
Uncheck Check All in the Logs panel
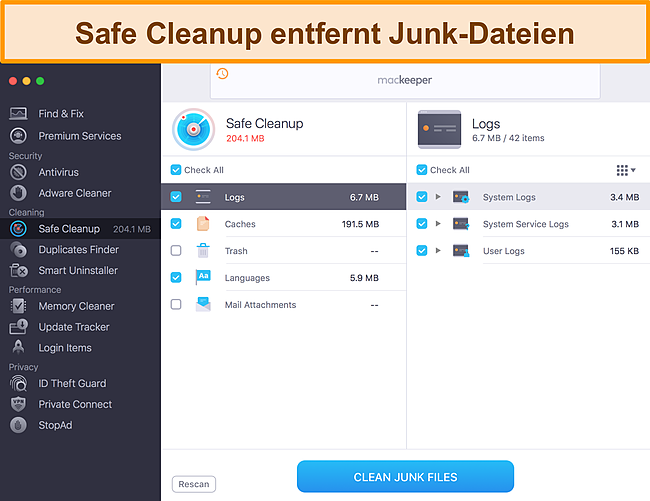(x=422, y=170)
